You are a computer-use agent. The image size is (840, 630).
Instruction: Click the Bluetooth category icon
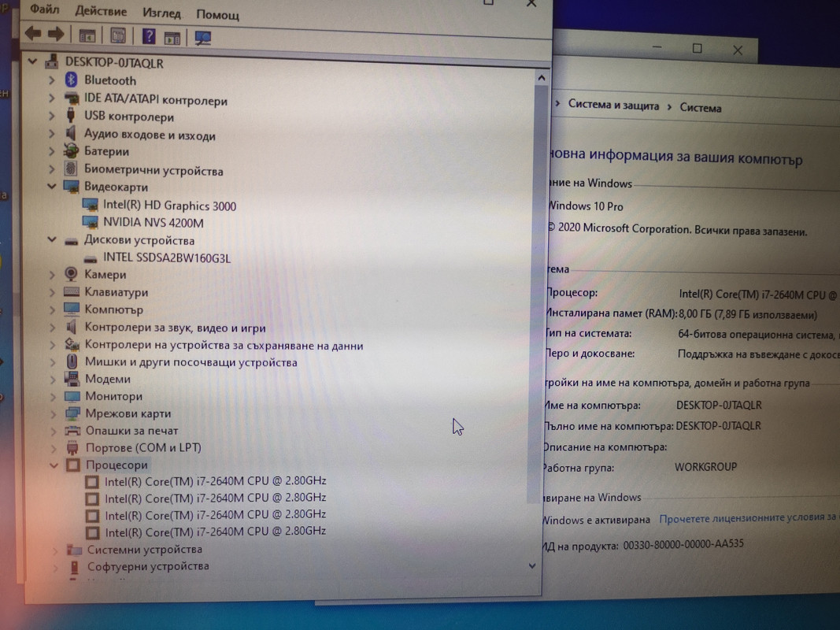pyautogui.click(x=72, y=80)
